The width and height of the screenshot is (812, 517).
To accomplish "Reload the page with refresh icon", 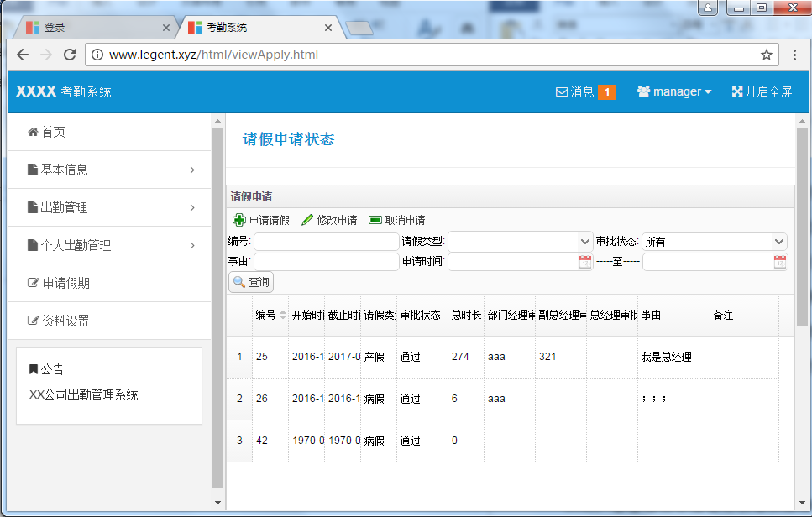I will (70, 55).
